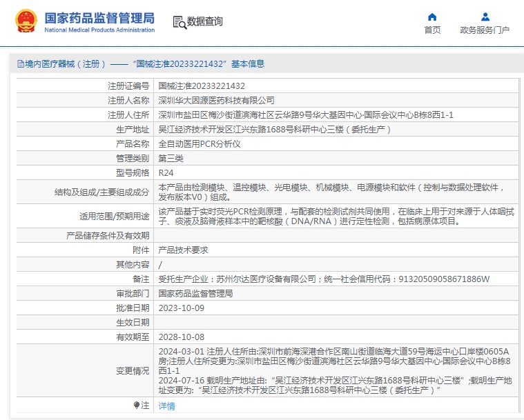
Task: Click the 产品名称 row label
Action: click(x=133, y=144)
